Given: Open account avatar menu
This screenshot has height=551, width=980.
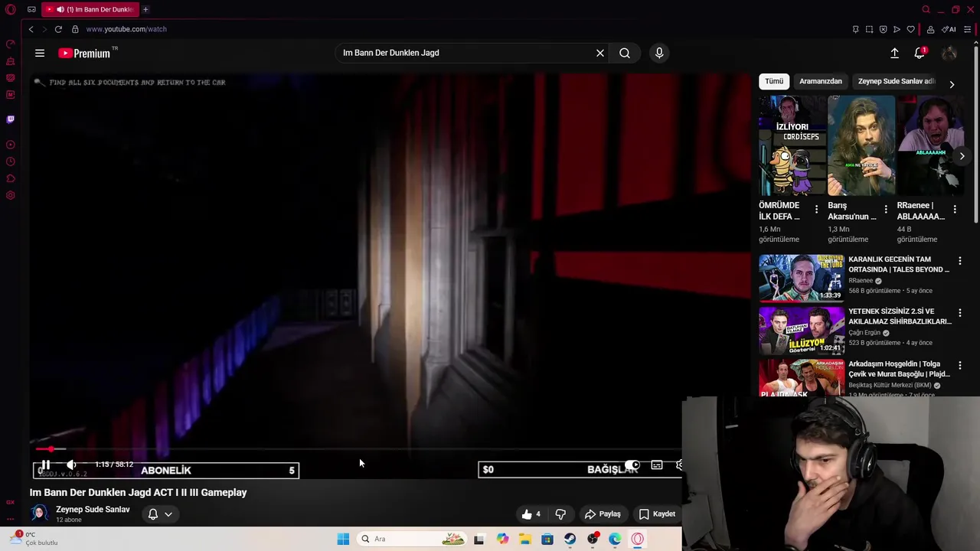Looking at the screenshot, I should 949,53.
